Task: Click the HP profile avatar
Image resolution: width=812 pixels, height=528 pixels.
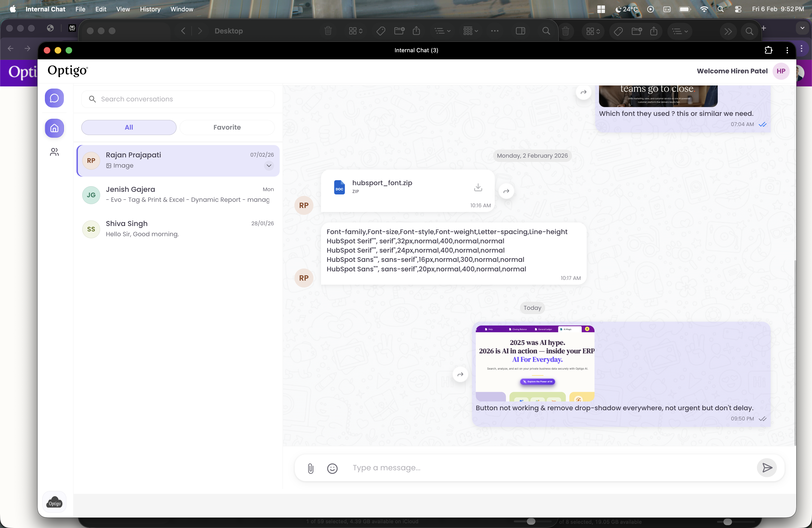Action: (781, 71)
